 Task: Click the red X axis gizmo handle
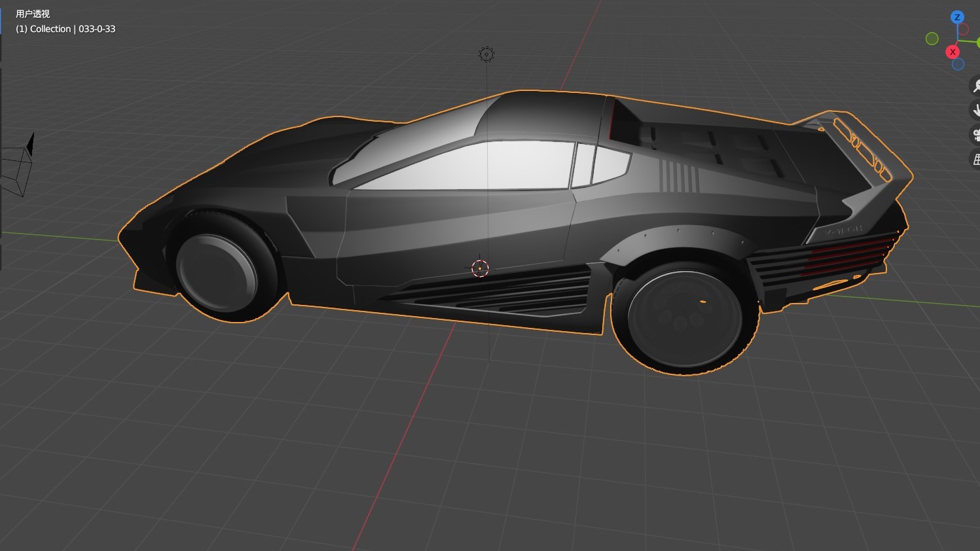coord(953,52)
